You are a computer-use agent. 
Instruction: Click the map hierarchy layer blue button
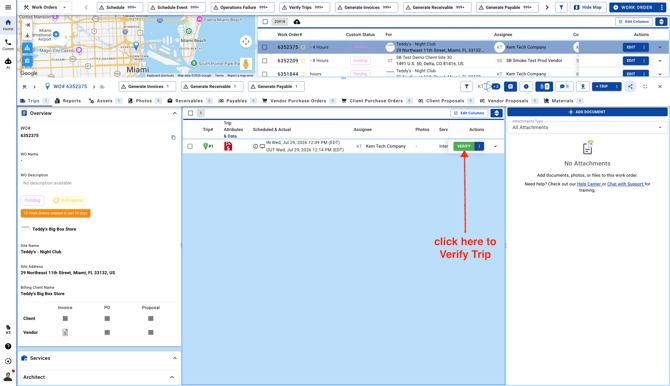(x=27, y=47)
